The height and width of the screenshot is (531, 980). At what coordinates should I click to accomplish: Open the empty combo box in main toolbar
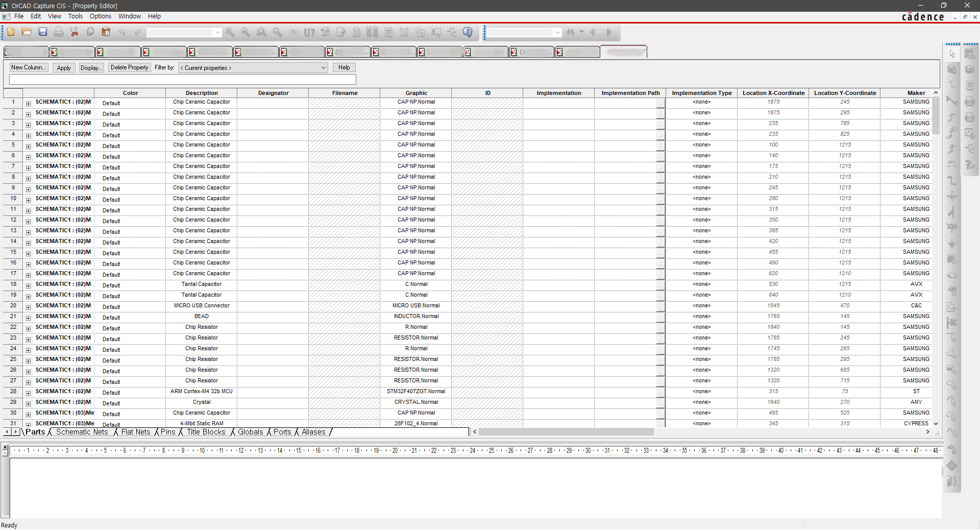click(184, 33)
